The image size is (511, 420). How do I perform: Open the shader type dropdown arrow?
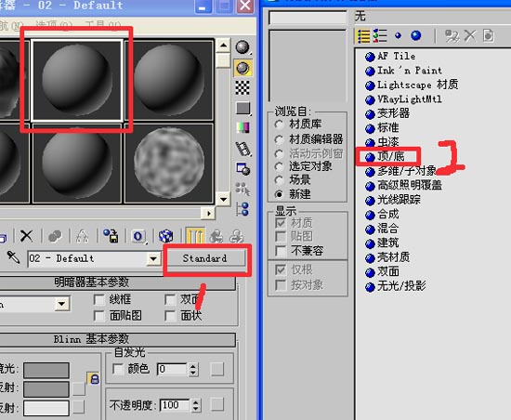tap(61, 304)
